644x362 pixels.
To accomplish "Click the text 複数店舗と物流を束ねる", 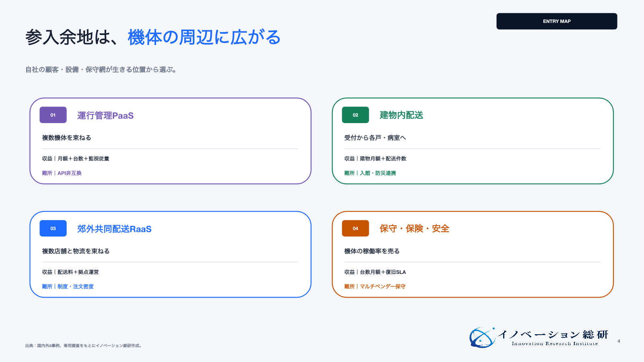I will click(x=76, y=251).
